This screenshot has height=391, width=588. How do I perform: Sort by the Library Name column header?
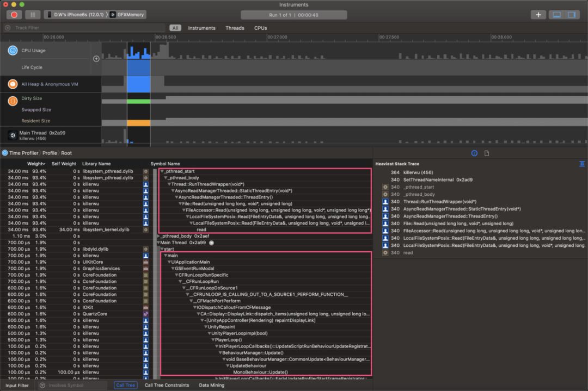tap(96, 164)
